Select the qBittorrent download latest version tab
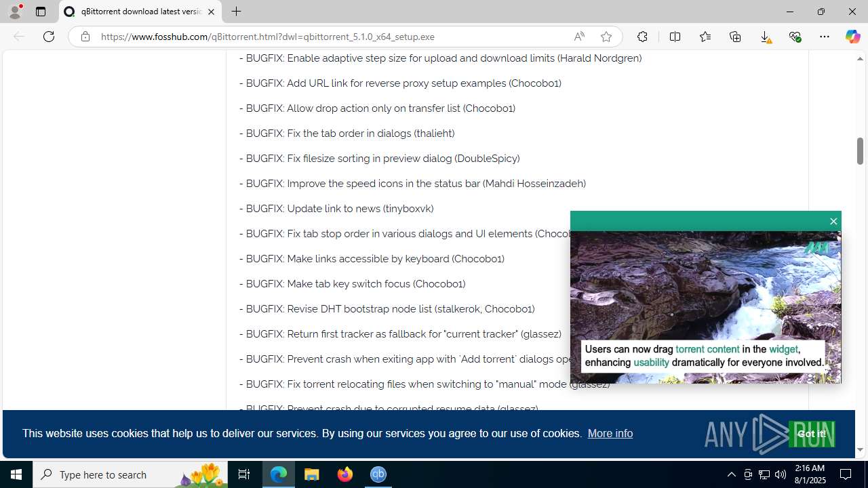This screenshot has height=488, width=868. click(140, 12)
